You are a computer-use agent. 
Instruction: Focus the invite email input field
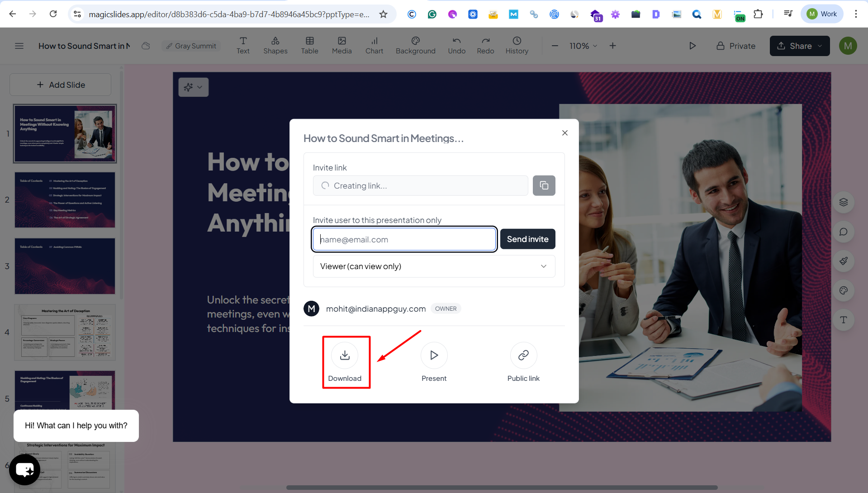pos(404,239)
